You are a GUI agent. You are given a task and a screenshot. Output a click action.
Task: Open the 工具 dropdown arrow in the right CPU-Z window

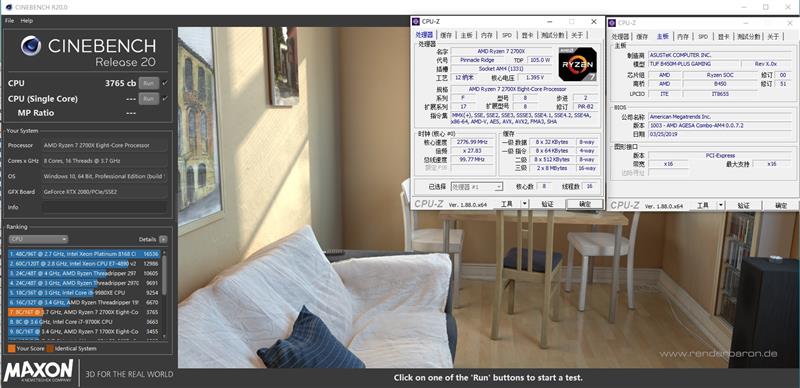[721, 205]
